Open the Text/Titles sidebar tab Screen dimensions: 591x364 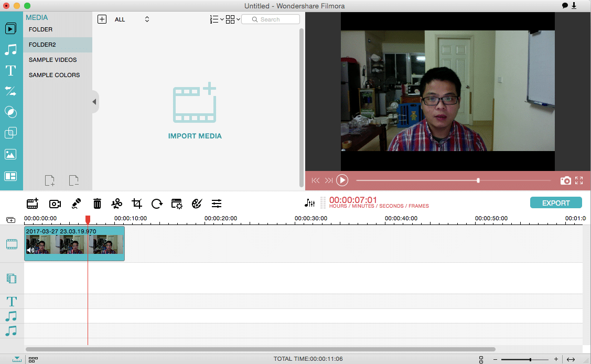(10, 71)
